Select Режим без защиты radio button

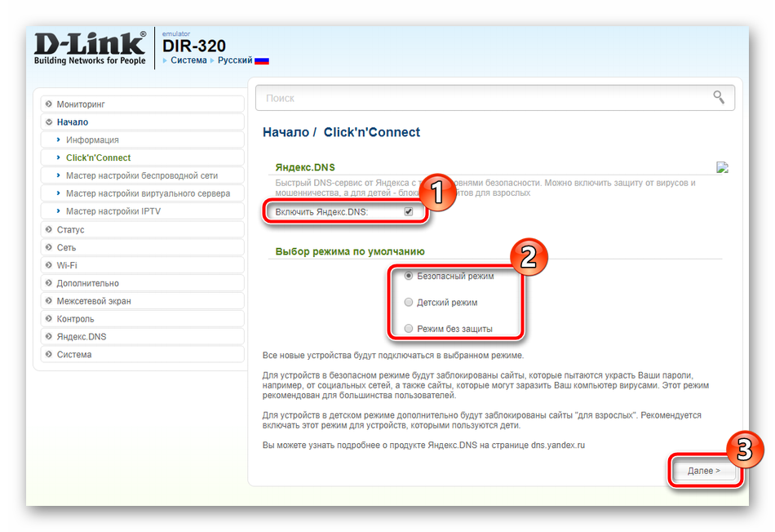click(x=408, y=328)
